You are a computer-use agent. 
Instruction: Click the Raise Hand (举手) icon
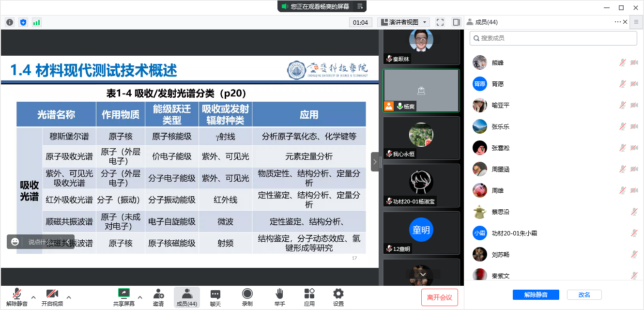pyautogui.click(x=279, y=296)
